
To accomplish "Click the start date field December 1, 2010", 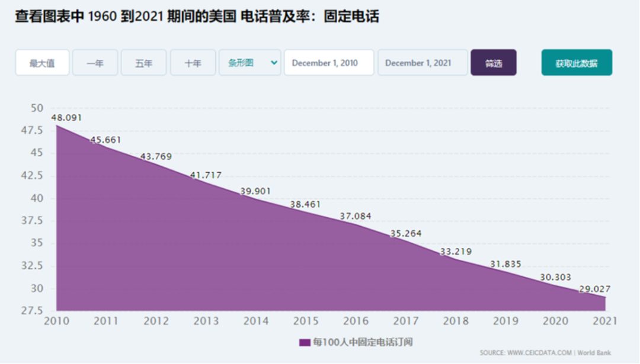I will coord(329,63).
